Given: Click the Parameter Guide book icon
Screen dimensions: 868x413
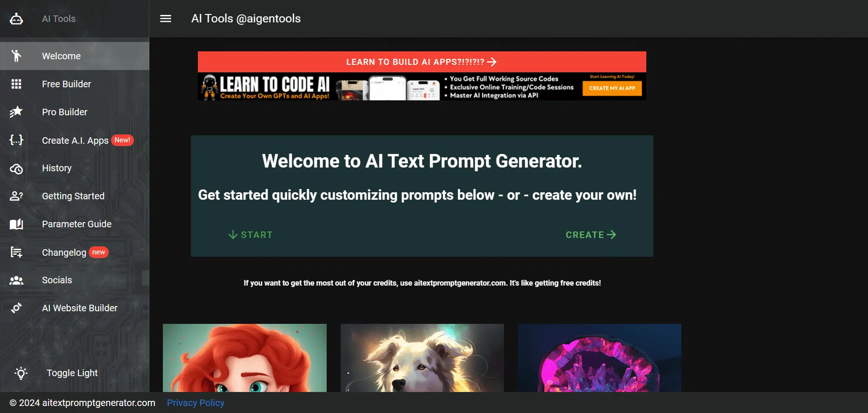Looking at the screenshot, I should pyautogui.click(x=16, y=224).
